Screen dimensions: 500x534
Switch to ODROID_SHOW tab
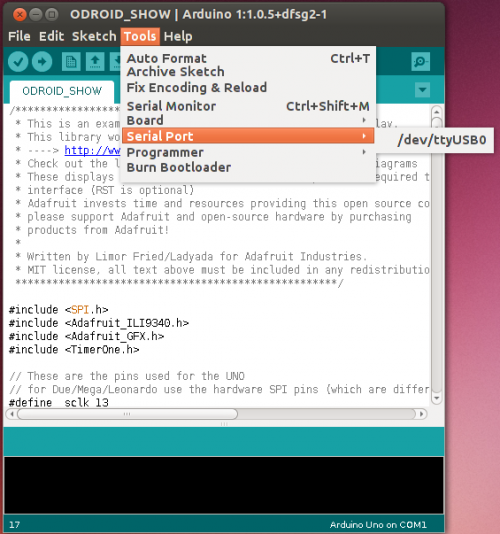pyautogui.click(x=62, y=91)
